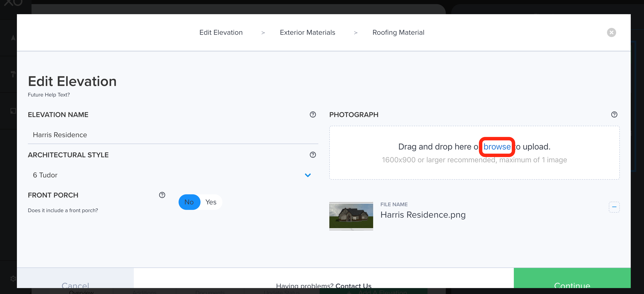Open the Contact Us link
Screen dimensions: 644x294
point(353,285)
